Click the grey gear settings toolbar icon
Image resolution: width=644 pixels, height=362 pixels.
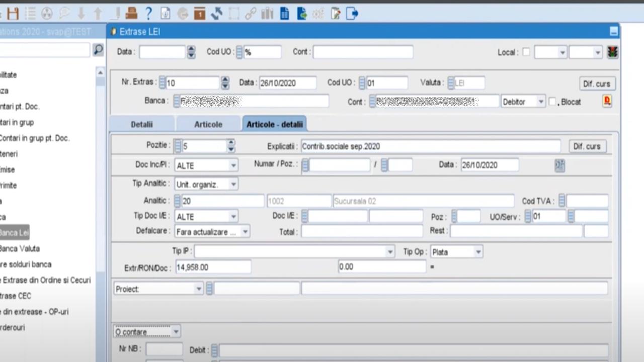(x=318, y=14)
